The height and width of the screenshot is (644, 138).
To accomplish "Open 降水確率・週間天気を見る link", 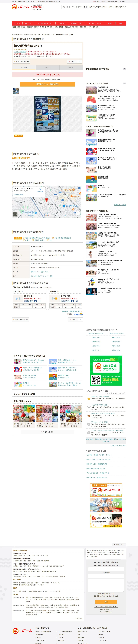I will (x=72, y=311).
